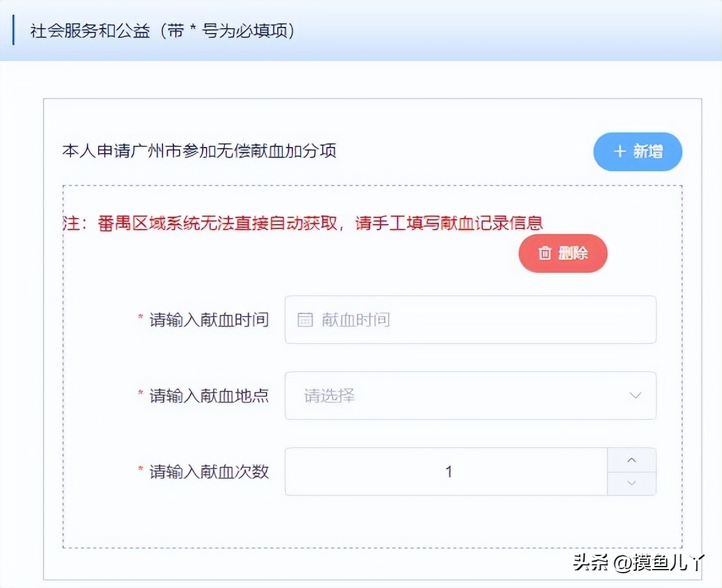722x588 pixels.
Task: Open the 献血地点 selection dropdown
Action: coord(470,396)
